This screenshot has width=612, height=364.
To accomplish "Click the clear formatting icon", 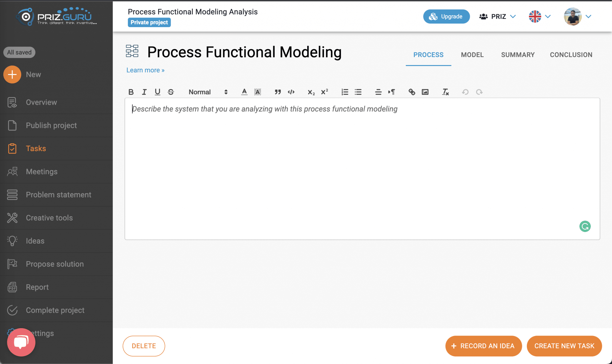I will coord(445,92).
